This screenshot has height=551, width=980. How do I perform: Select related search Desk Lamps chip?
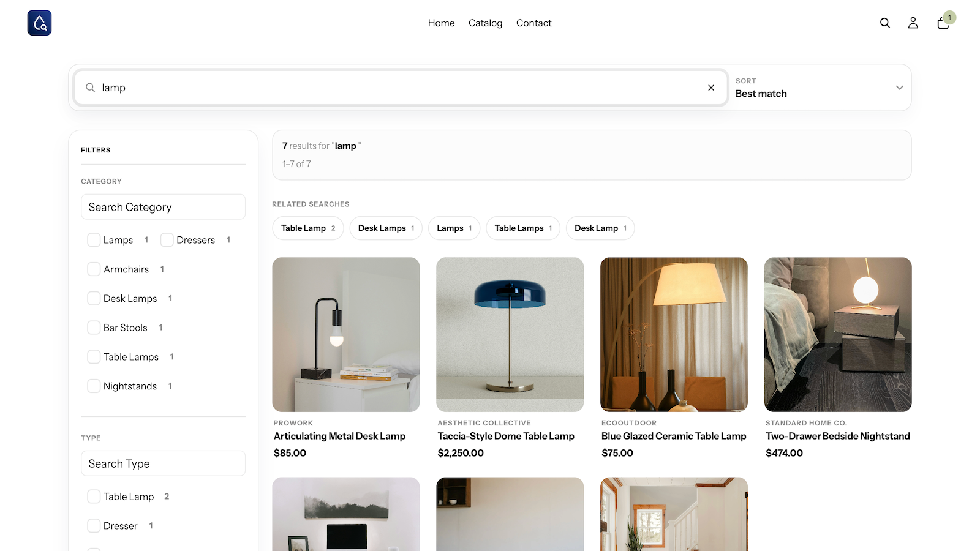[386, 228]
